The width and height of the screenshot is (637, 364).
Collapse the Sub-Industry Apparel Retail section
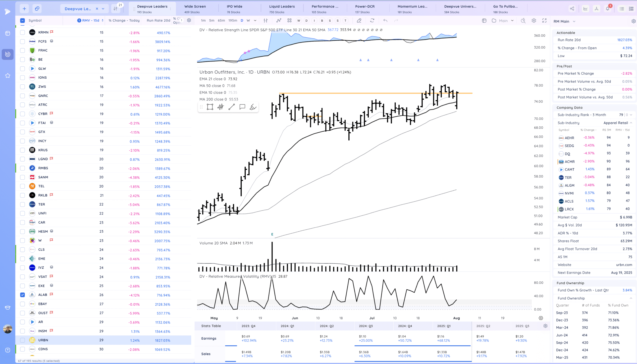(x=631, y=123)
